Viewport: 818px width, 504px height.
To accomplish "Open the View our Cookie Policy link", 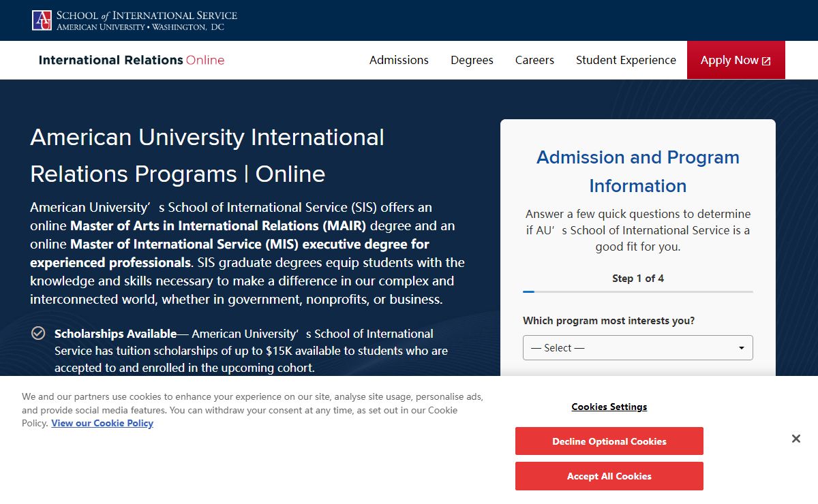I will click(x=102, y=423).
